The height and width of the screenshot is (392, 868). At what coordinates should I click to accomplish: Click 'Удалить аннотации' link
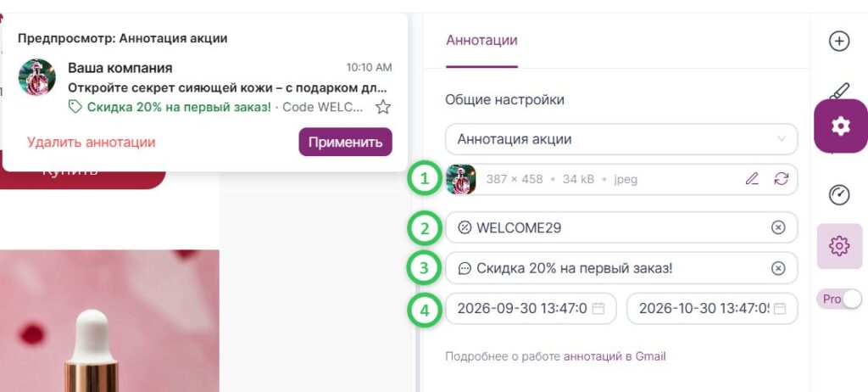(92, 142)
